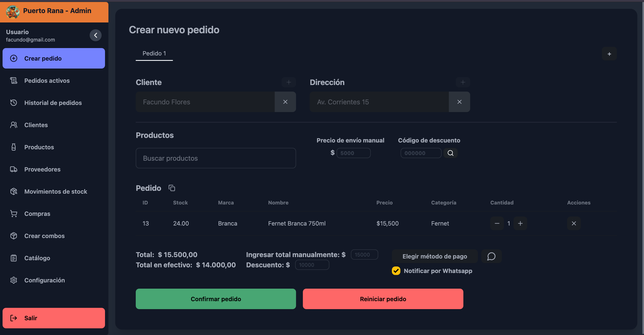
Task: Open the Productos section in the sidebar
Action: coord(39,147)
